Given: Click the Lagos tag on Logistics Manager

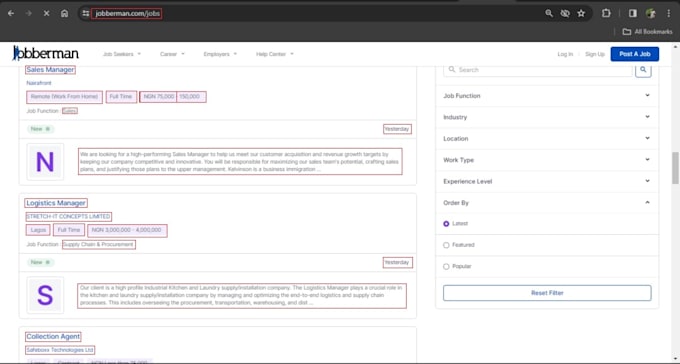Looking at the screenshot, I should coord(38,230).
